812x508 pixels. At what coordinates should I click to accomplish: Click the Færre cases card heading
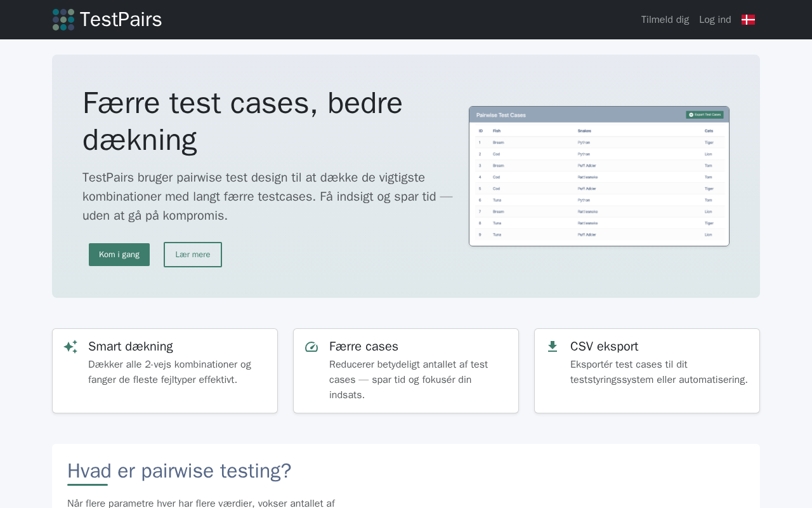(363, 347)
